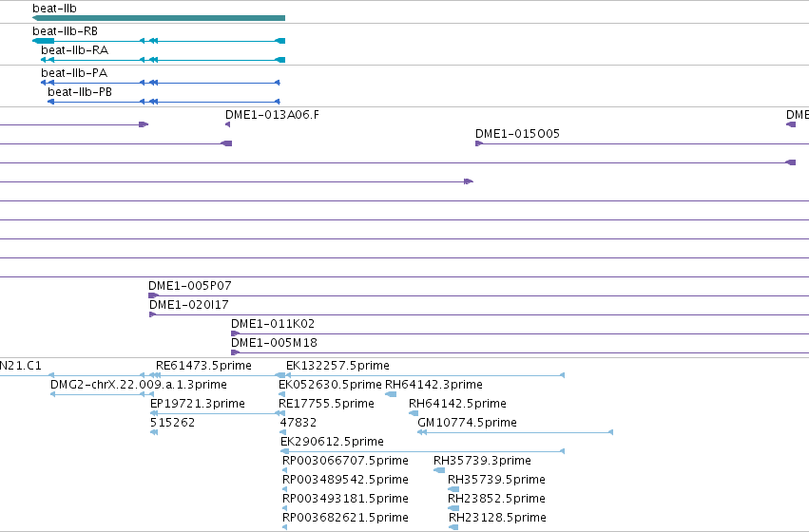Select the RH35739.5prime EST label
Image resolution: width=809 pixels, height=532 pixels.
pyautogui.click(x=497, y=480)
